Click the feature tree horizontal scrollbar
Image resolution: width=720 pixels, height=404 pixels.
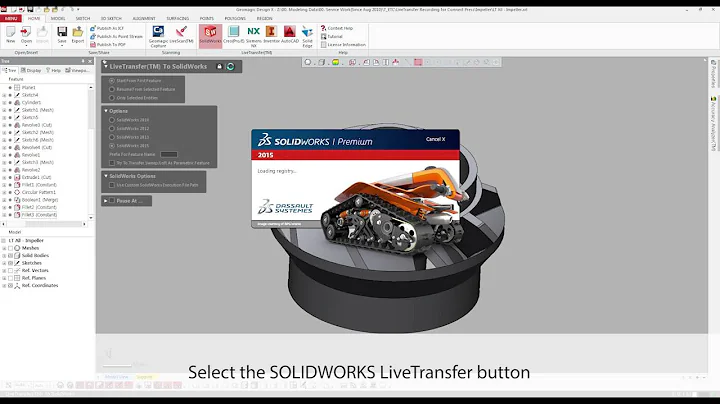(x=44, y=224)
